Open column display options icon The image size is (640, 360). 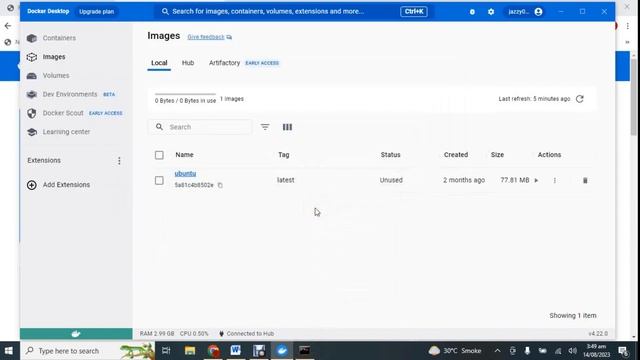pyautogui.click(x=287, y=127)
